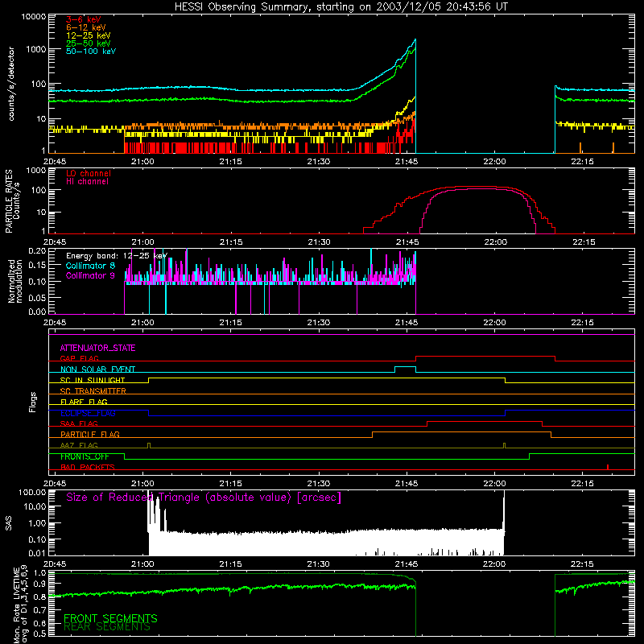Click the ECLIPSE_FLAG label

point(88,413)
